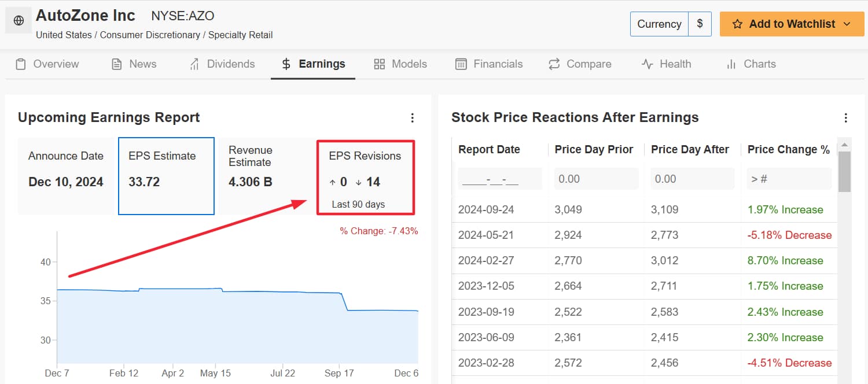Viewport: 868px width, 384px height.
Task: Select the Revenue Estimate 4.306 B card
Action: [267, 176]
